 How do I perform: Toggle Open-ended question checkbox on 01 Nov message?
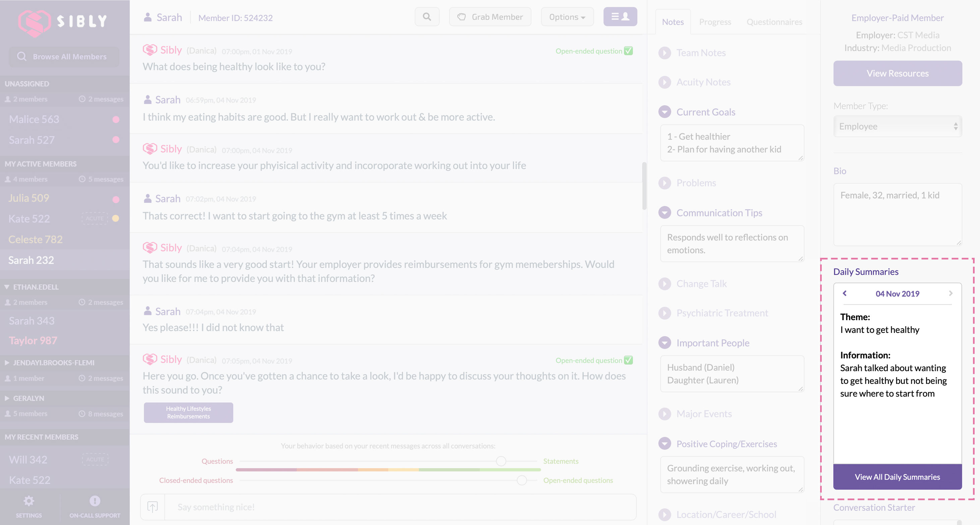629,51
